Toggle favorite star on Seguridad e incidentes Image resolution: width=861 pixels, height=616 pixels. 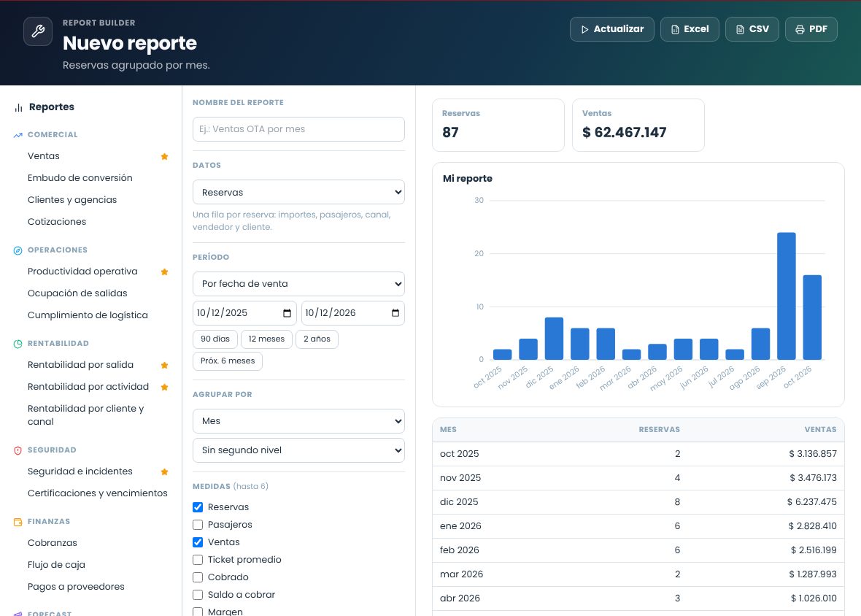click(x=164, y=471)
